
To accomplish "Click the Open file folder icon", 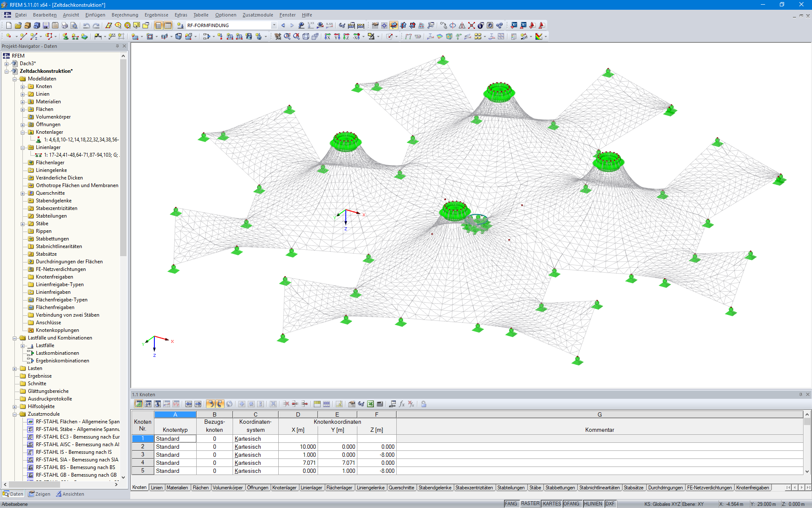I will 18,25.
